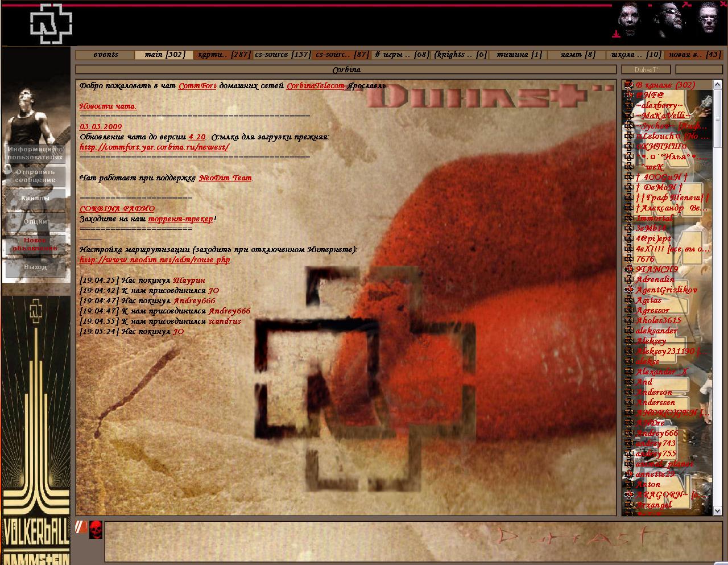Select the тишина [1] channel tab
Screen dimensions: 728x565
tap(519, 55)
